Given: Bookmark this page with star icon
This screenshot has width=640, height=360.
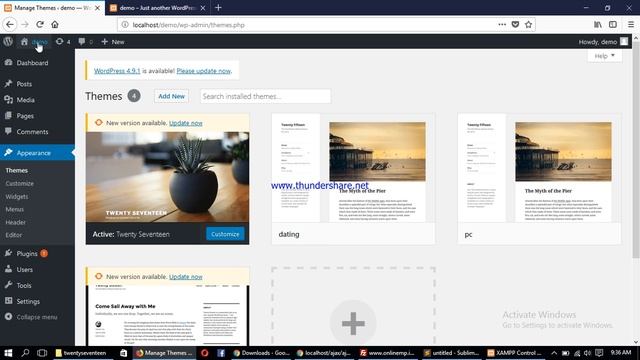Looking at the screenshot, I should click(x=528, y=24).
